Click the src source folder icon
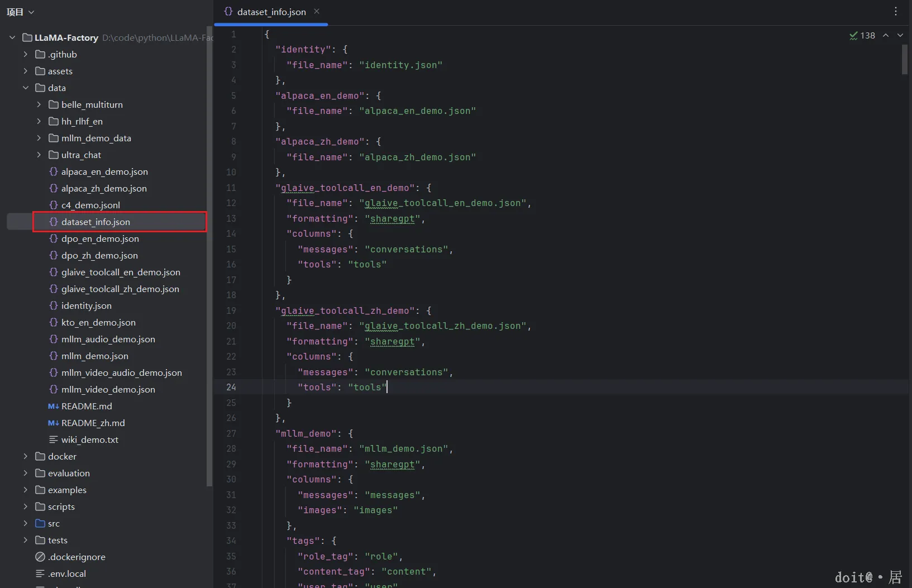 point(40,524)
